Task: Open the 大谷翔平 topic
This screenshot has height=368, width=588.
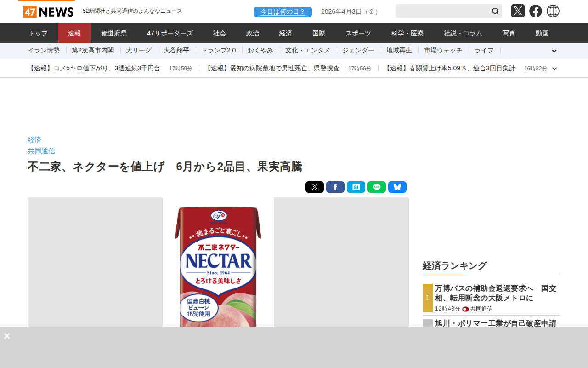Action: pos(176,51)
